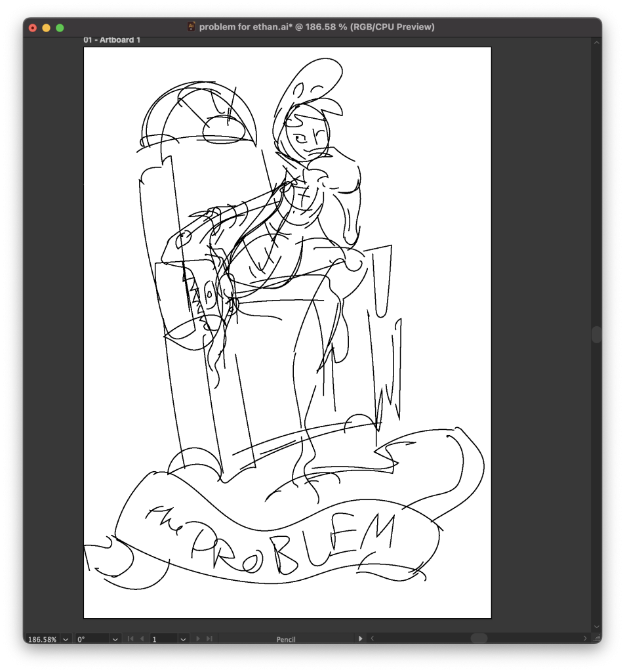Click the artboard number field
The image size is (625, 672).
pyautogui.click(x=163, y=639)
